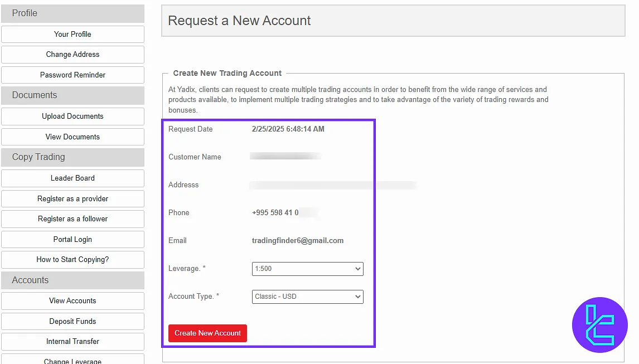
Task: Click the Account Type. * label
Action: (x=193, y=297)
